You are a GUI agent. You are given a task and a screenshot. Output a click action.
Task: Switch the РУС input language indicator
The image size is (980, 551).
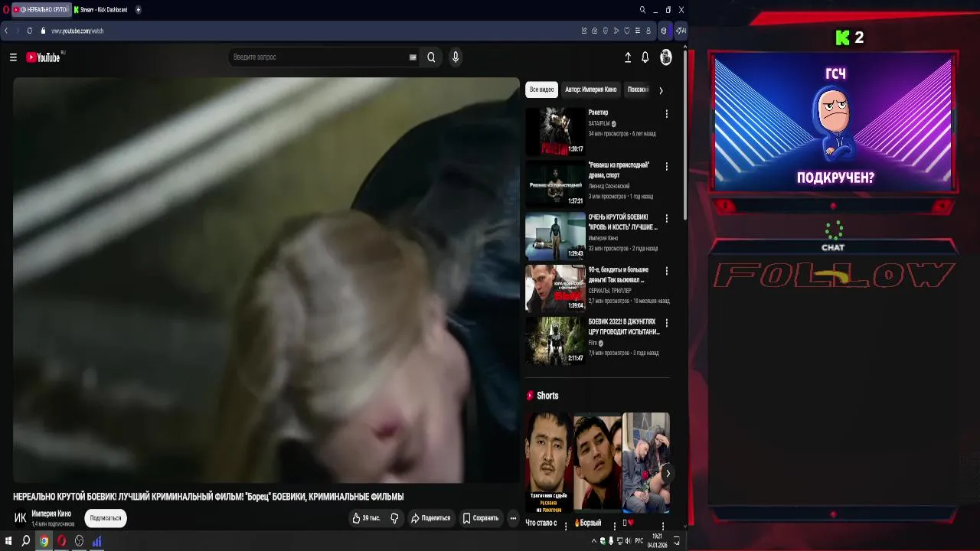pyautogui.click(x=639, y=541)
